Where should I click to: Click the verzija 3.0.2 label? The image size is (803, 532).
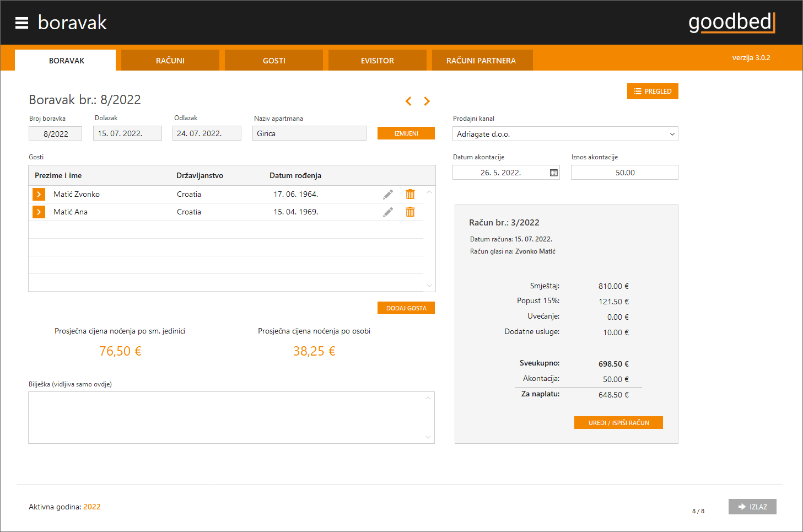pyautogui.click(x=751, y=57)
